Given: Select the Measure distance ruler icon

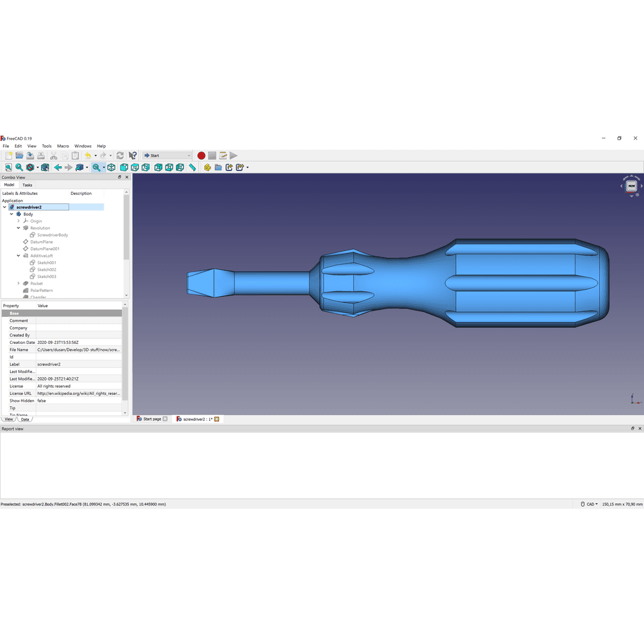Looking at the screenshot, I should [192, 167].
